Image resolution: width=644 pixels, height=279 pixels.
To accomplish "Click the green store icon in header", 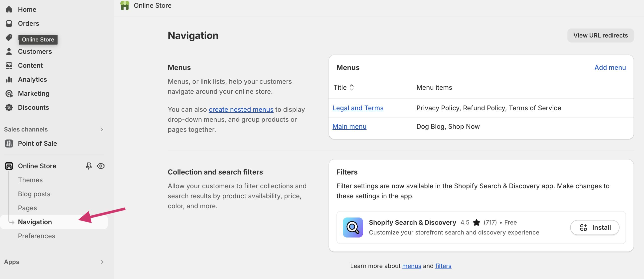I will coord(125,5).
